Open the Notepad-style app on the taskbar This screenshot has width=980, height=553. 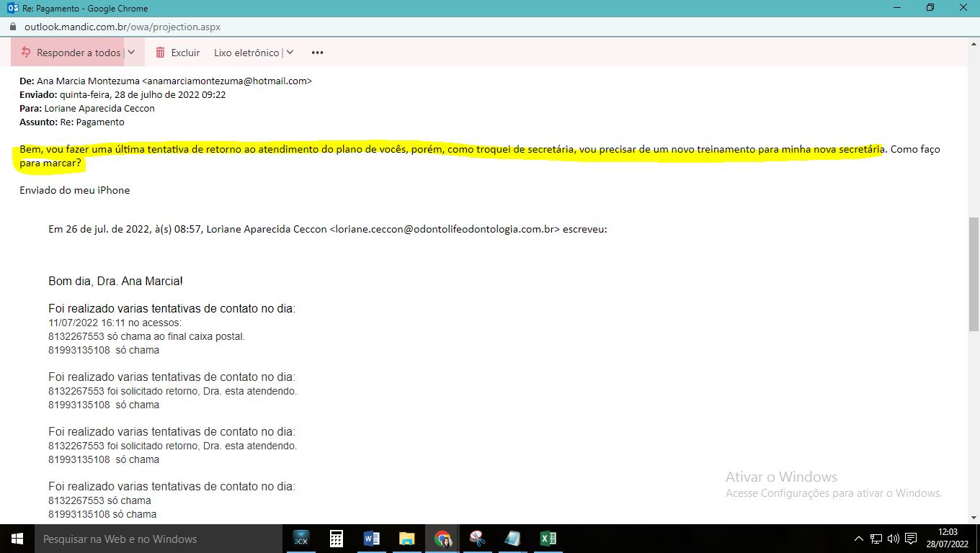coord(512,539)
